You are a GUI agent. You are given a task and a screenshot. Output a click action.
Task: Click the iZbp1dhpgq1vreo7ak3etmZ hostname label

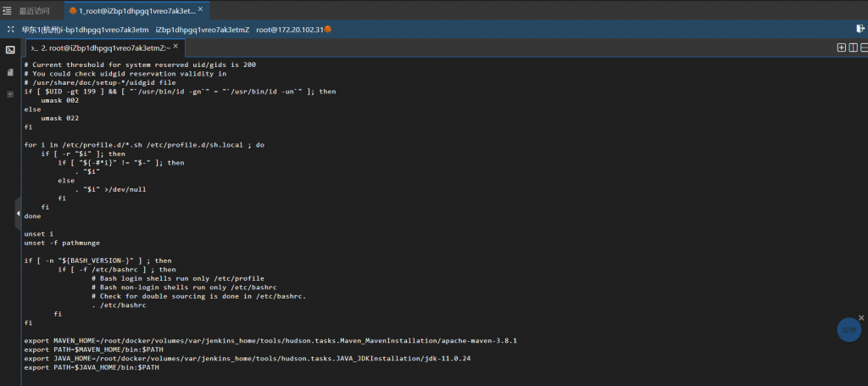point(202,29)
